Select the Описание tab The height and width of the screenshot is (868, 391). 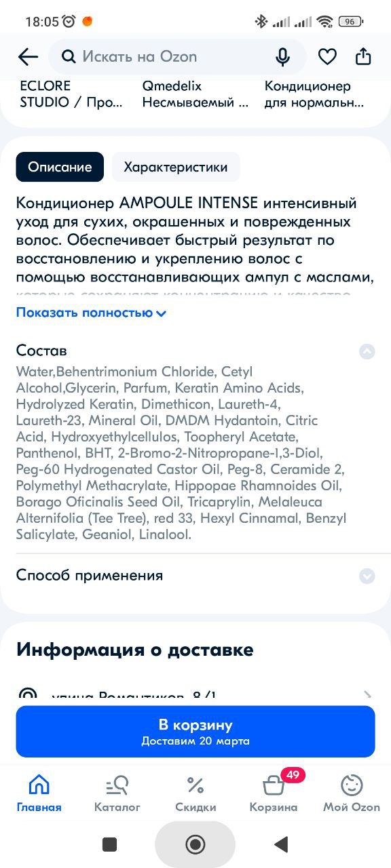click(60, 167)
